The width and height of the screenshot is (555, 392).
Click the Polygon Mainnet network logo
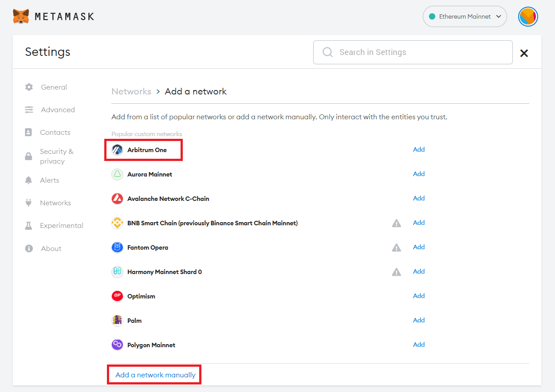[x=117, y=345]
